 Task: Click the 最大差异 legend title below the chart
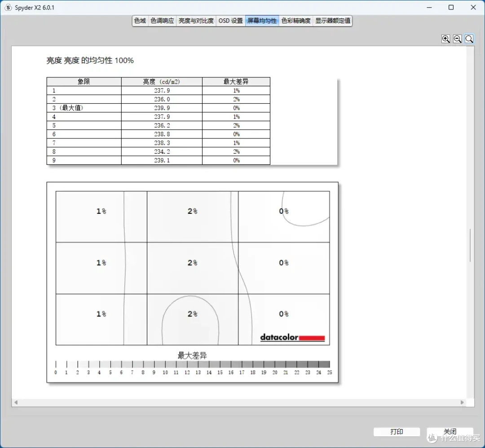pyautogui.click(x=192, y=356)
